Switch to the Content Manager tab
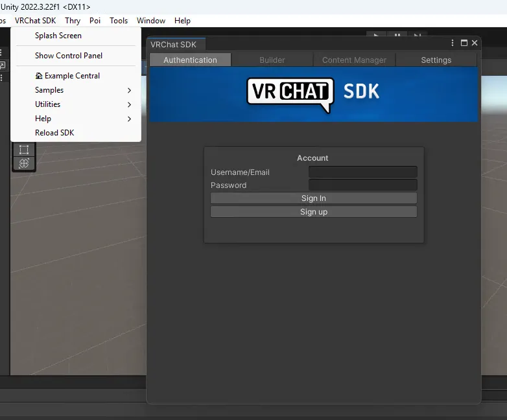This screenshot has height=420, width=507. point(354,60)
